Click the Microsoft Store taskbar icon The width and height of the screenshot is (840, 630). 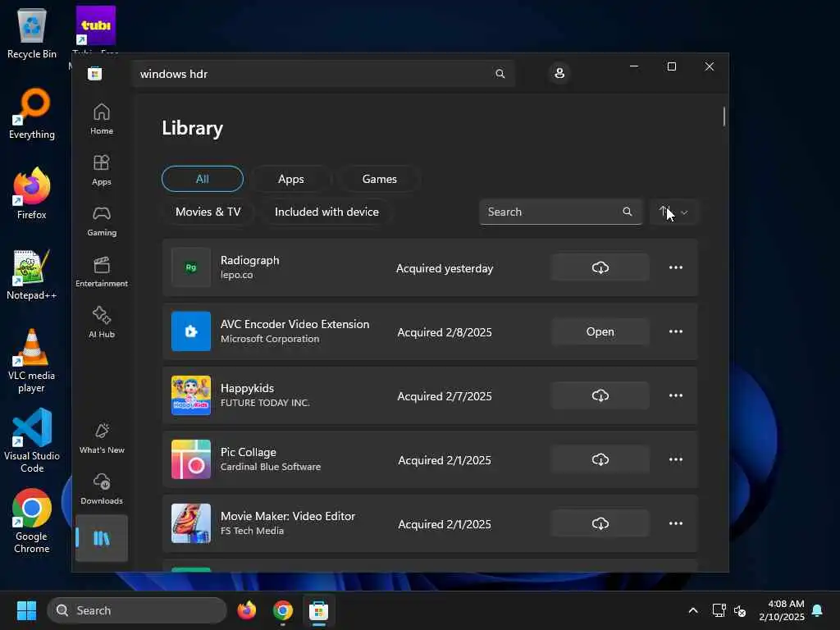[x=319, y=610]
